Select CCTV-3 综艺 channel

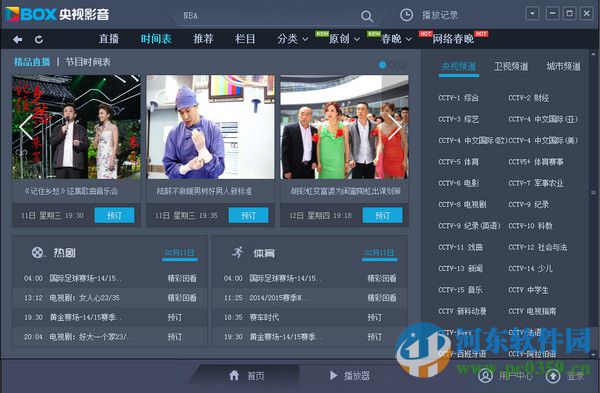[x=458, y=119]
